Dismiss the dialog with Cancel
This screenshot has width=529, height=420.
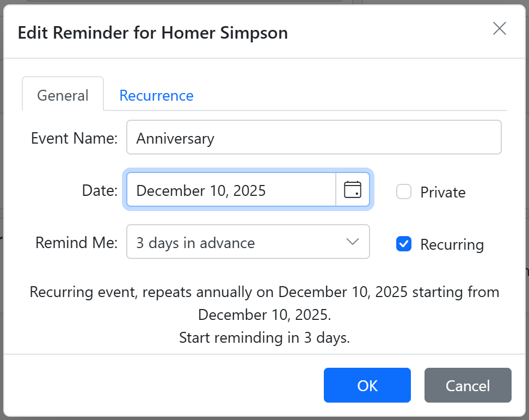(468, 385)
